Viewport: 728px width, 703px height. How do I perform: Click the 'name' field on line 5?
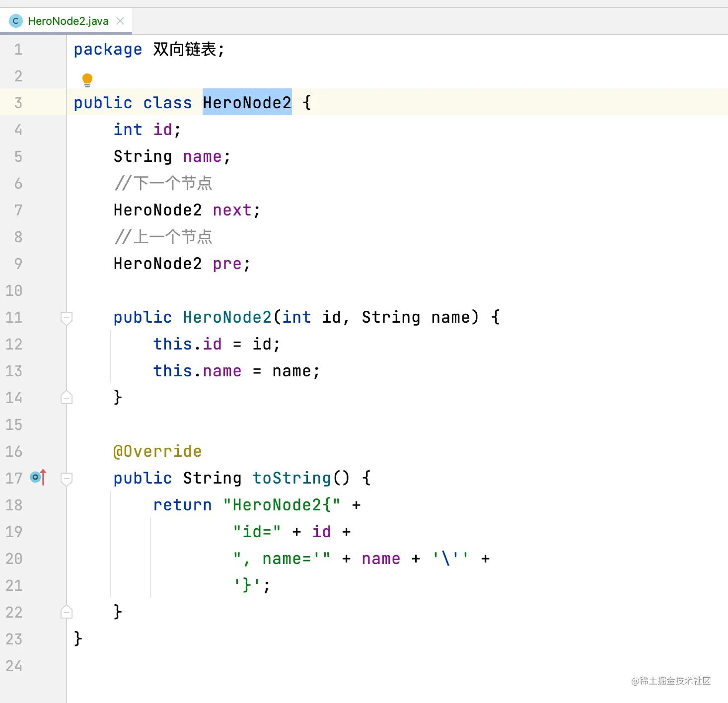coord(202,156)
